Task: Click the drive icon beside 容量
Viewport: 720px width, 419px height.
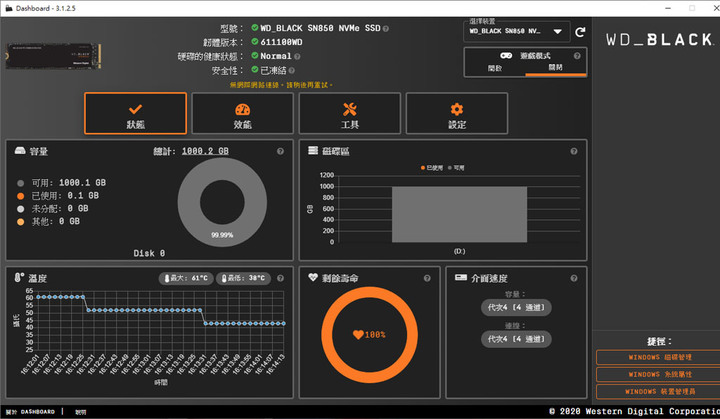Action: (20, 151)
